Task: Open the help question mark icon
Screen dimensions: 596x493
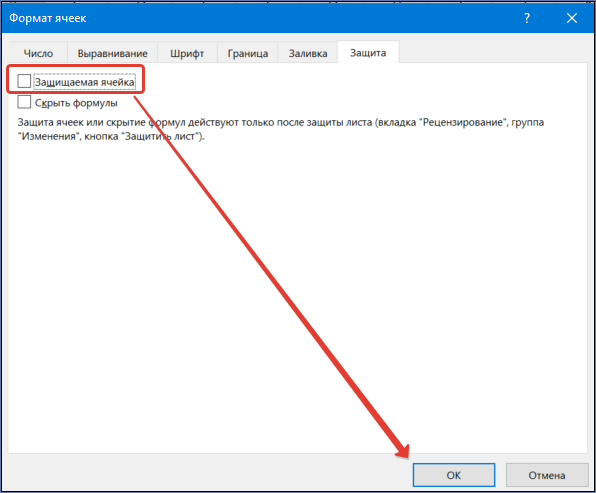Action: coord(527,18)
